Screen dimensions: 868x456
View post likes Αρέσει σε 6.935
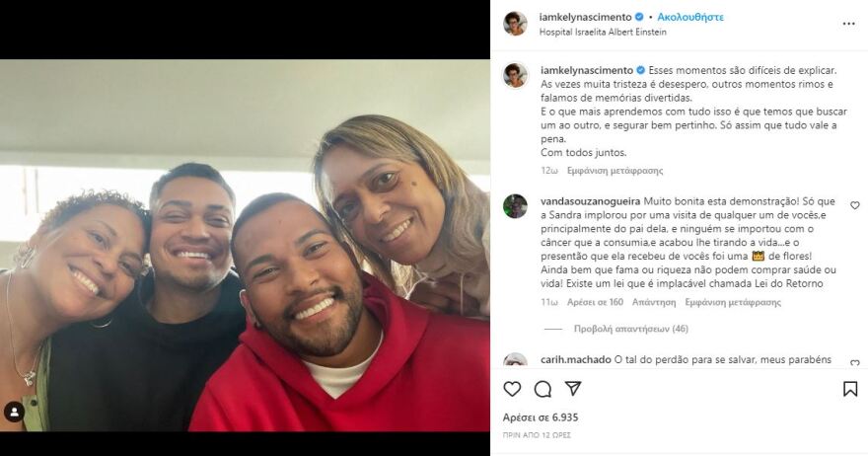[541, 418]
